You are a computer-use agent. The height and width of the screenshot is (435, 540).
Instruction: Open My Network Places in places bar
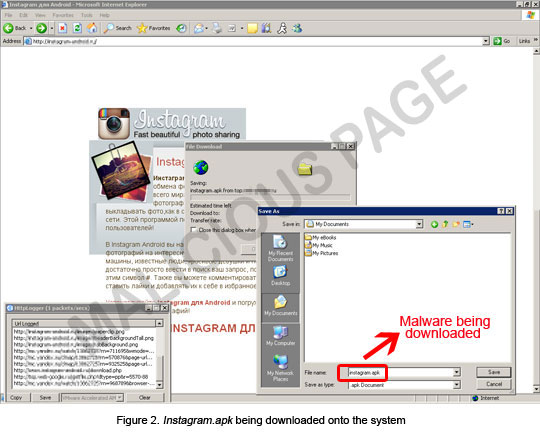pos(280,368)
